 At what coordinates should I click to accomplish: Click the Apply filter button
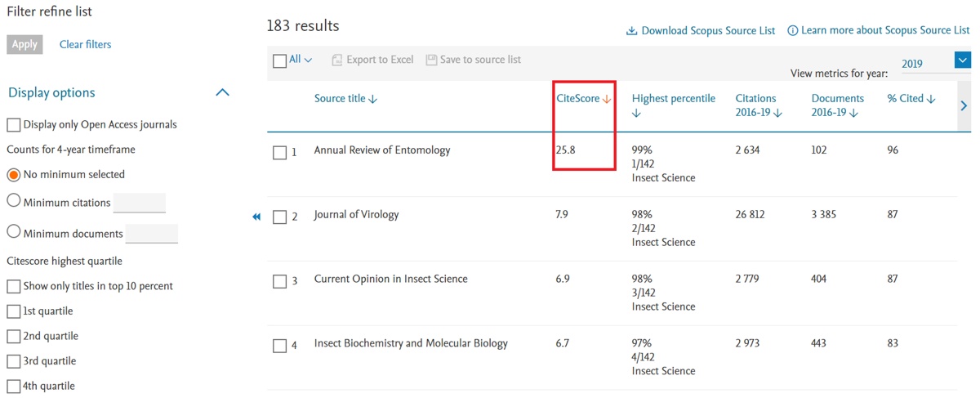coord(24,44)
